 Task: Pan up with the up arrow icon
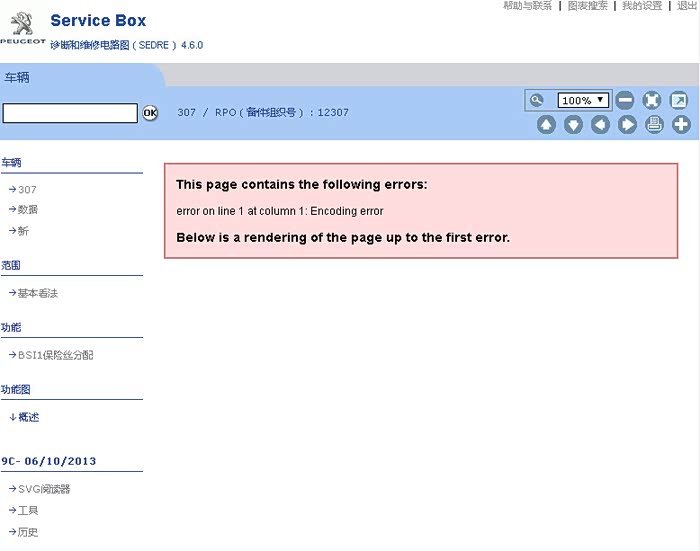(x=546, y=125)
